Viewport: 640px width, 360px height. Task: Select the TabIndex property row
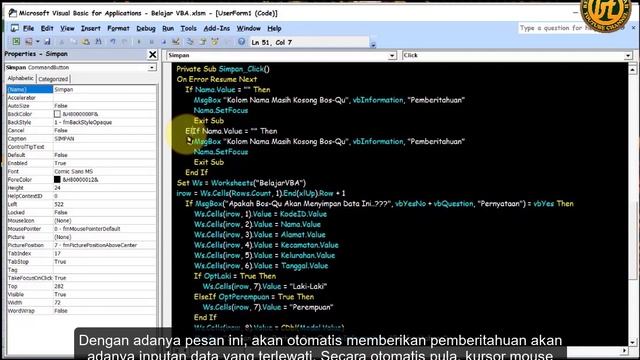pos(81,253)
